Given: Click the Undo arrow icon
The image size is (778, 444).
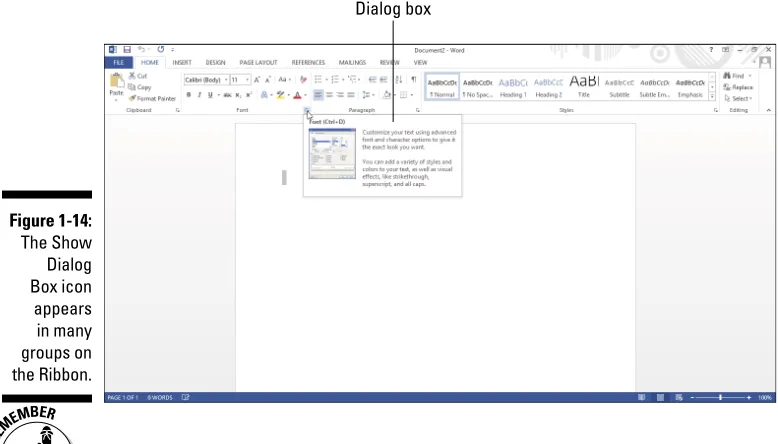Looking at the screenshot, I should (142, 50).
